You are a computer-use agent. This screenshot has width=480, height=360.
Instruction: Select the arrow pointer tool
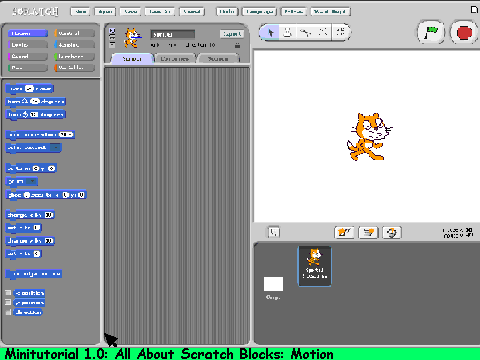point(270,32)
